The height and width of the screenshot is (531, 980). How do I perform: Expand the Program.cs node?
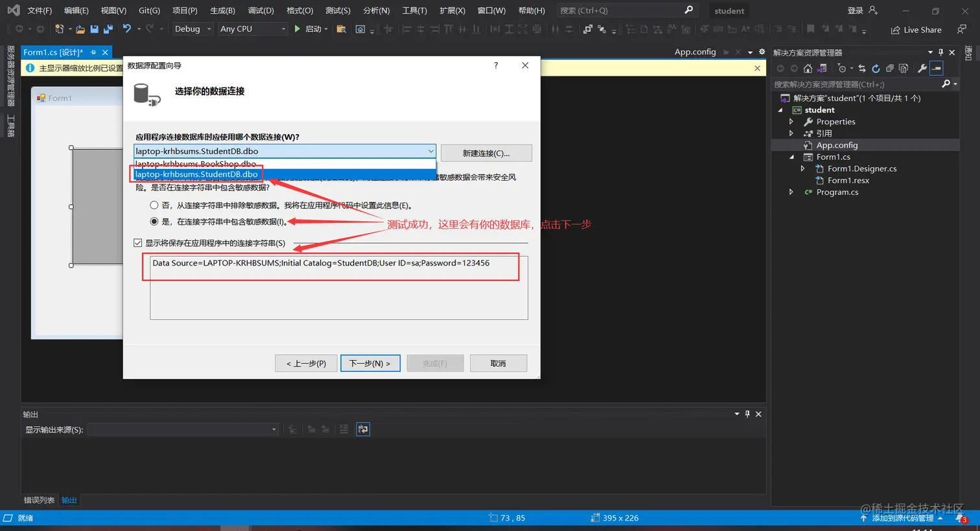[x=791, y=192]
